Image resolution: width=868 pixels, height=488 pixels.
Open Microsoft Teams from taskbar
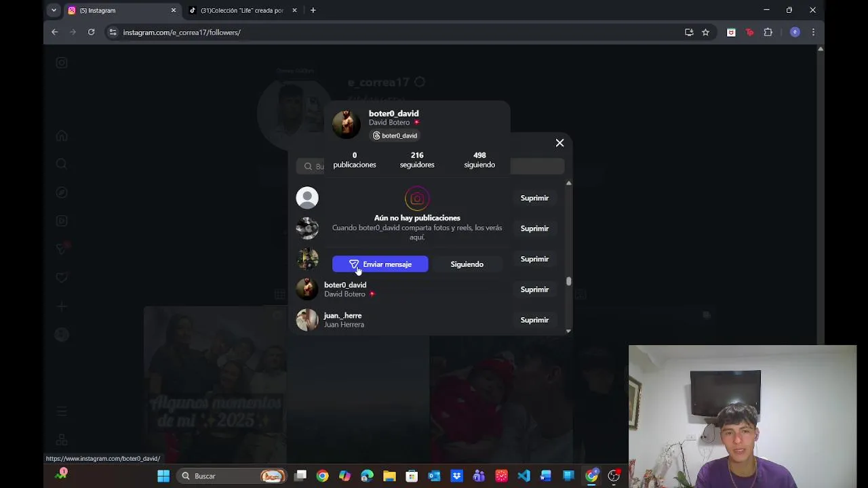click(x=479, y=476)
